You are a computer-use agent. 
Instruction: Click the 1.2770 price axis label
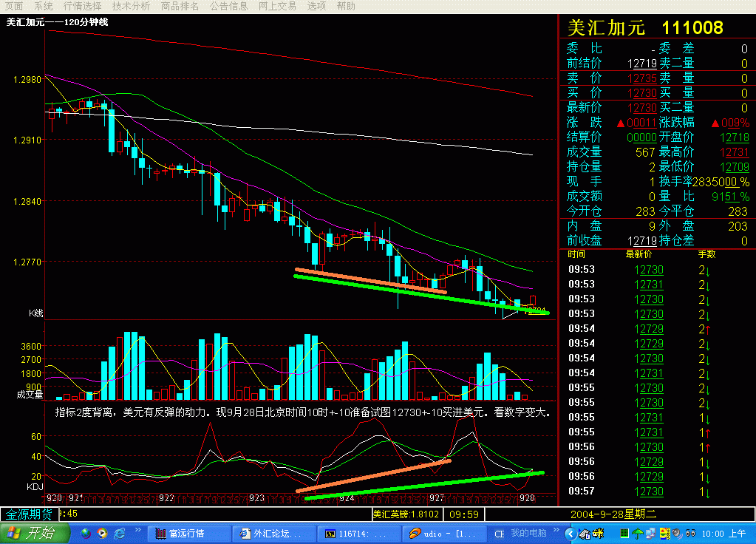27,262
